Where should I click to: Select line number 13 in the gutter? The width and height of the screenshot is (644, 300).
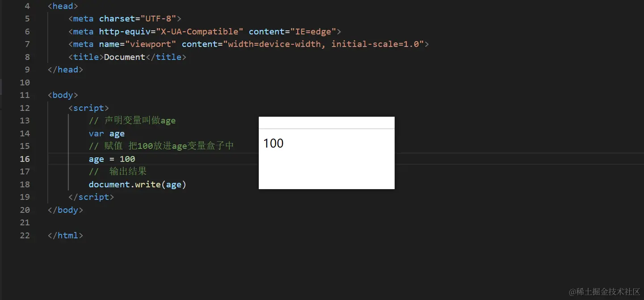[25, 121]
